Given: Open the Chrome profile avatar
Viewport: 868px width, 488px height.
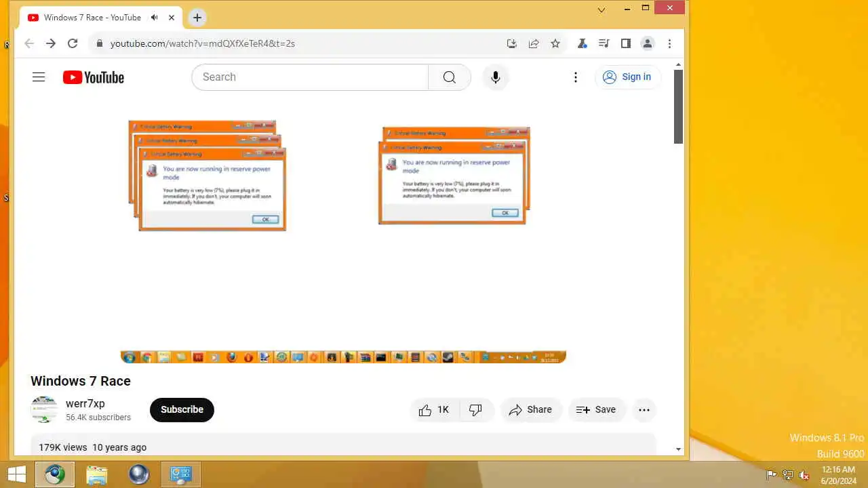Looking at the screenshot, I should click(x=648, y=43).
